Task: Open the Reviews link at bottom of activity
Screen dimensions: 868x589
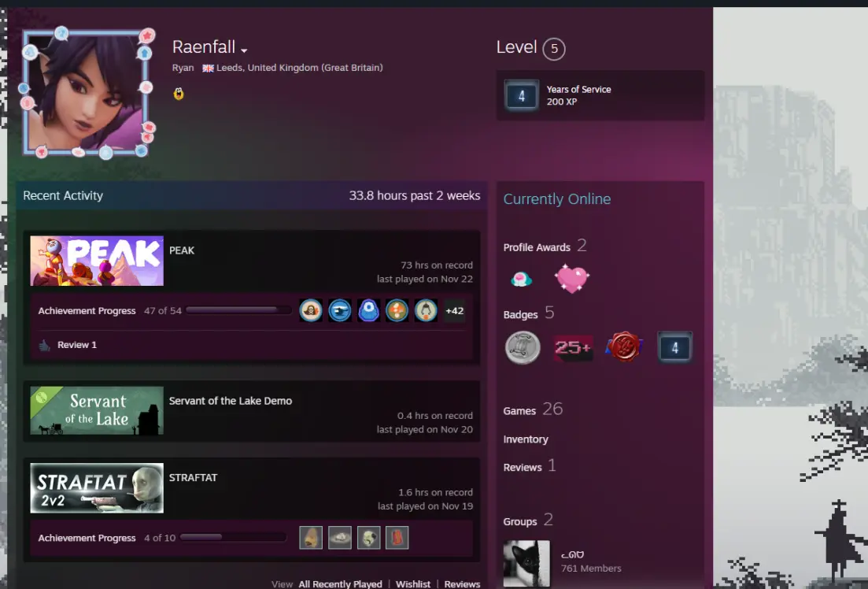Action: coord(462,584)
